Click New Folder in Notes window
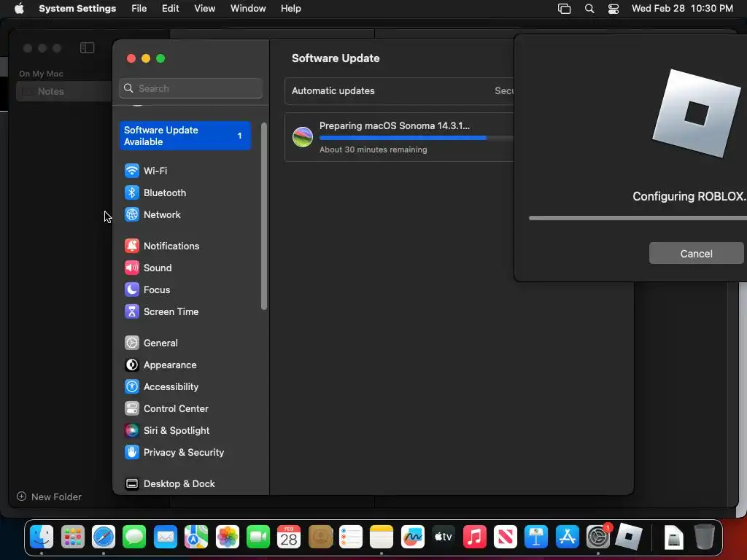This screenshot has width=747, height=560. coord(49,497)
